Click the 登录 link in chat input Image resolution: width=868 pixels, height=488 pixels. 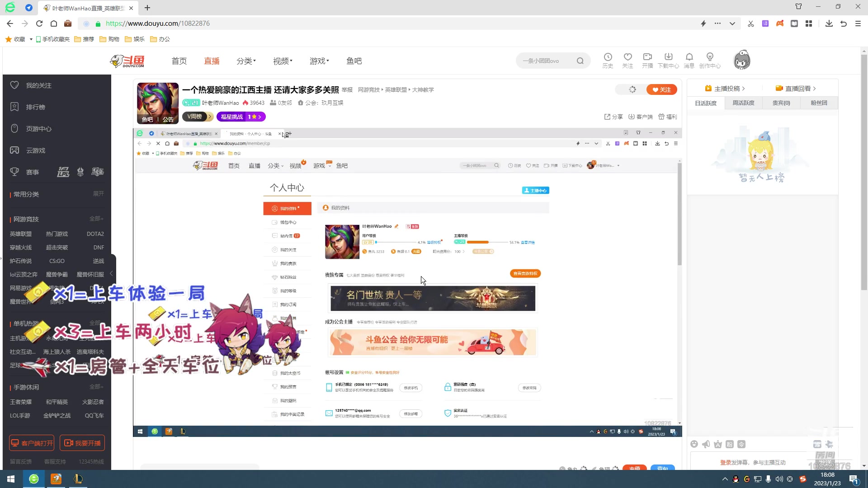coord(726,462)
